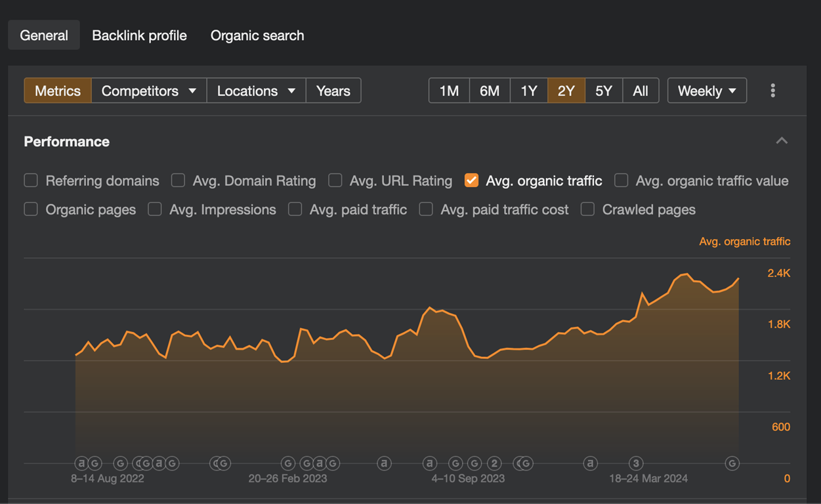
Task: Open the Weekly interval dropdown
Action: pos(707,91)
